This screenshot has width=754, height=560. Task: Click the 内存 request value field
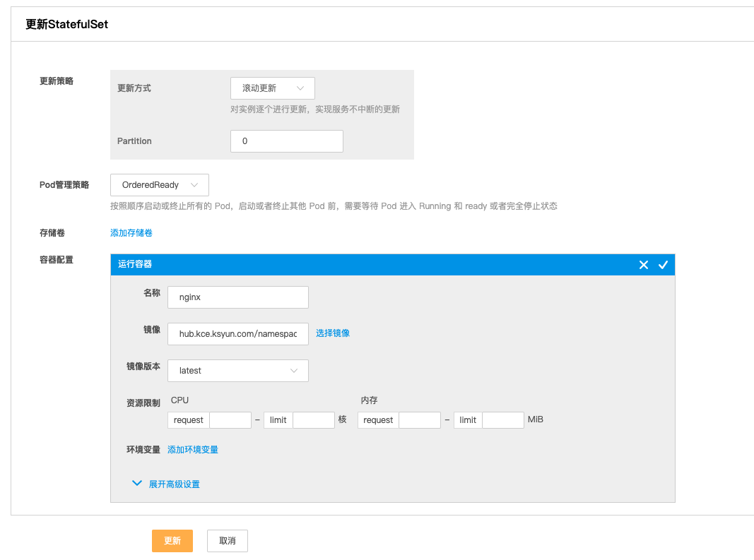[420, 420]
